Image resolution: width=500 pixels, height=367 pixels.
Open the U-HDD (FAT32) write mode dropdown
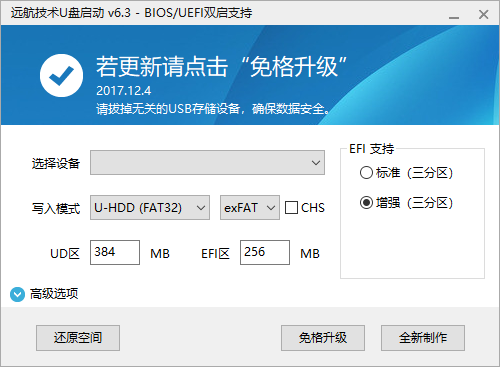150,208
